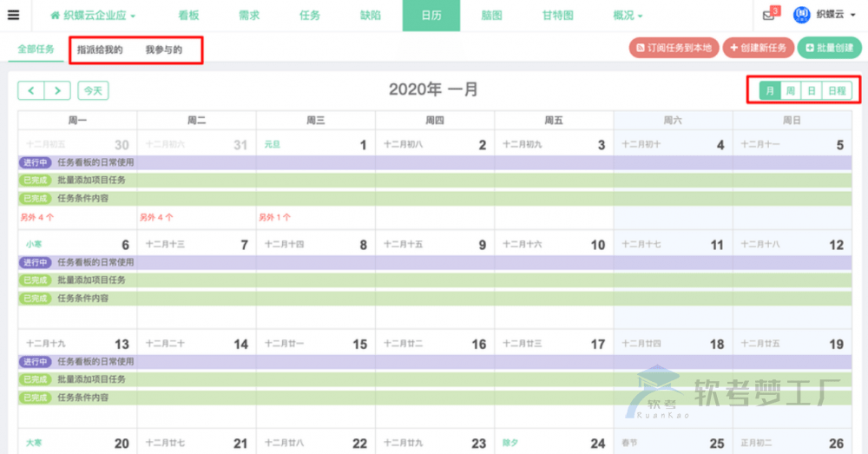868x454 pixels.
Task: Show 另外 4 个 tasks on Monday 30
Action: click(37, 218)
